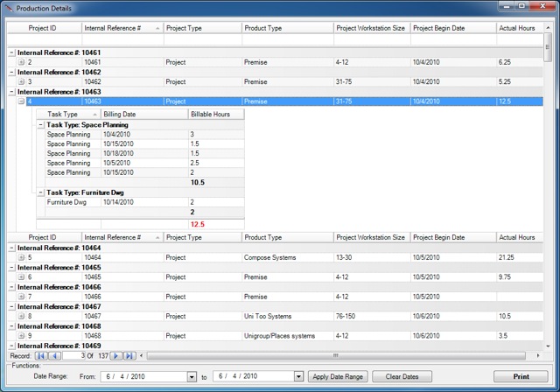
Task: Click the Clear Dates button
Action: [402, 376]
